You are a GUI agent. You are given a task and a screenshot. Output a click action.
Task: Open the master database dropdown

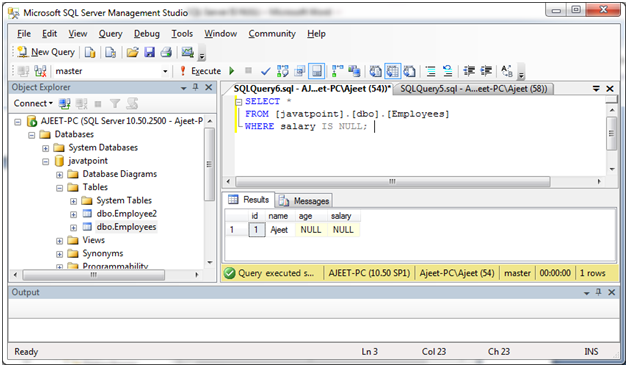(165, 71)
